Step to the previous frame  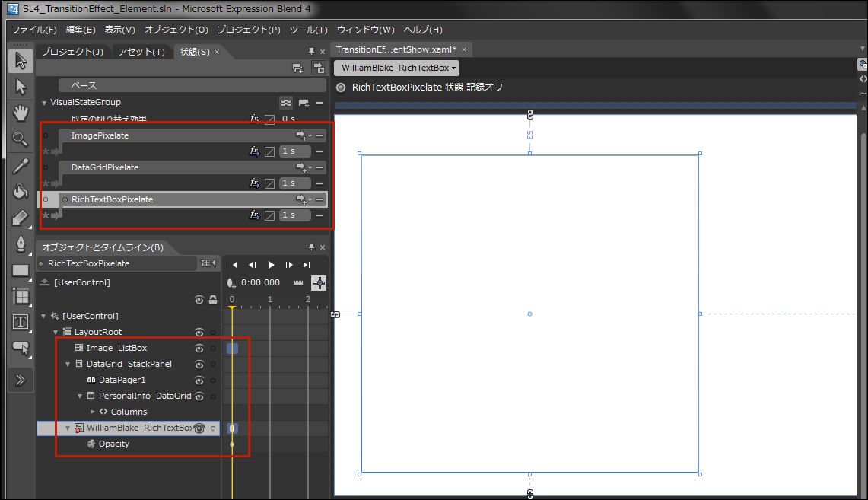(x=253, y=265)
